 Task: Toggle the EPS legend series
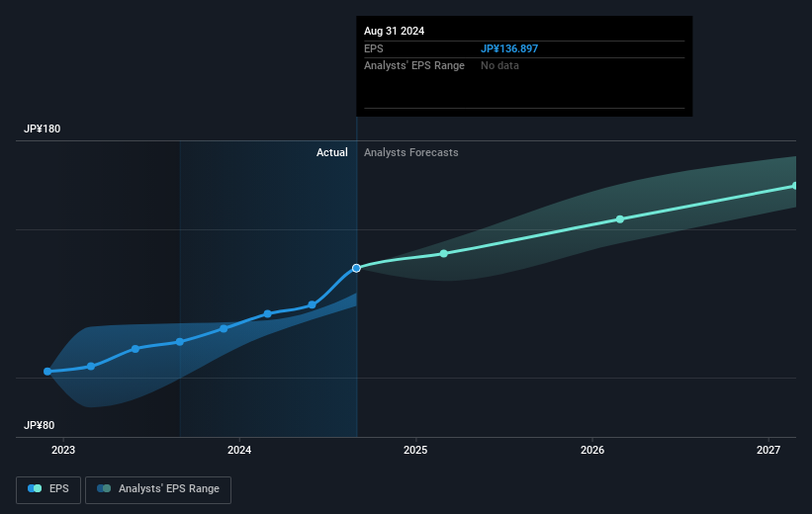point(48,489)
